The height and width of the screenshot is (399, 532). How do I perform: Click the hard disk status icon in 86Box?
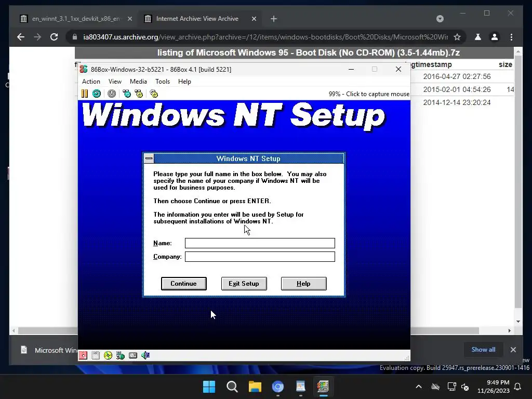(x=133, y=355)
